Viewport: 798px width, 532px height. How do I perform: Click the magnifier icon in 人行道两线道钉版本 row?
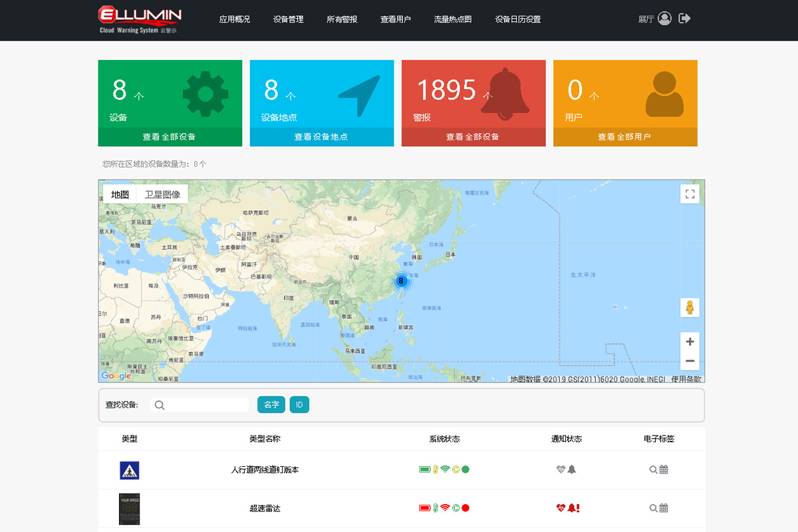pyautogui.click(x=653, y=469)
